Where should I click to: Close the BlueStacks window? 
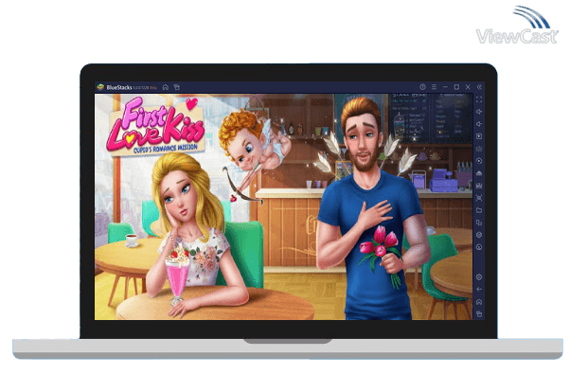point(468,87)
